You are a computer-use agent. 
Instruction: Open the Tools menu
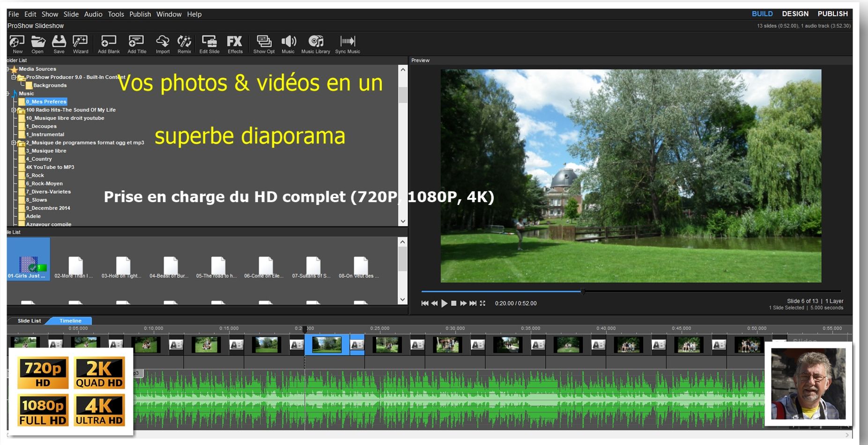click(x=116, y=14)
